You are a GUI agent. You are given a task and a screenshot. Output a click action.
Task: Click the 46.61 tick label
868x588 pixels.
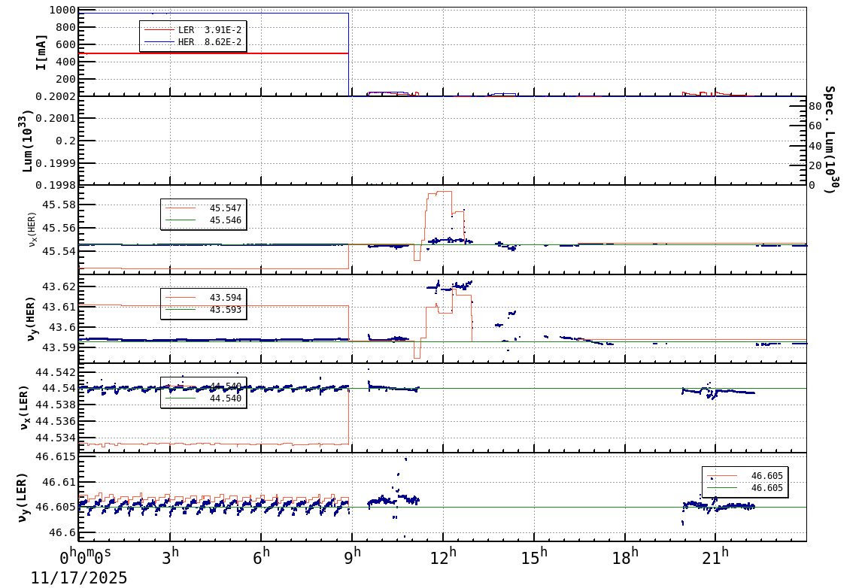(59, 482)
